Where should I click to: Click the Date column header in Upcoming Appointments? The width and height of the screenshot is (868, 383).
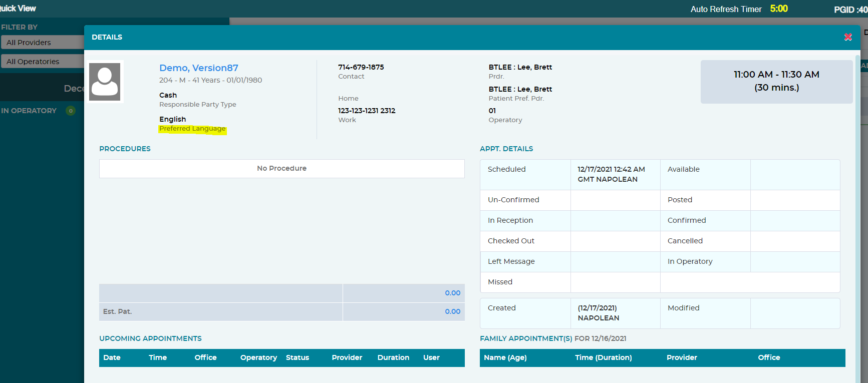pyautogui.click(x=112, y=357)
